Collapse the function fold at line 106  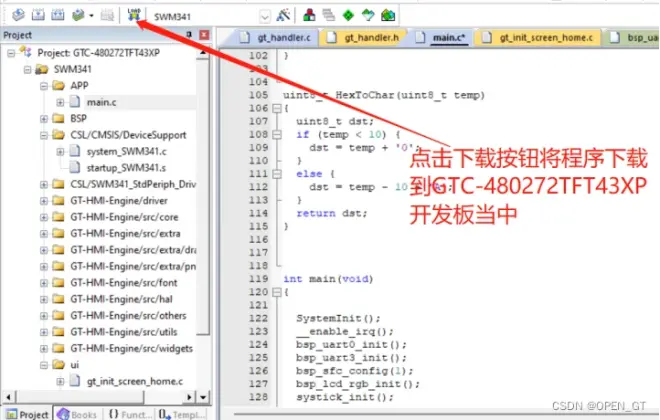275,107
